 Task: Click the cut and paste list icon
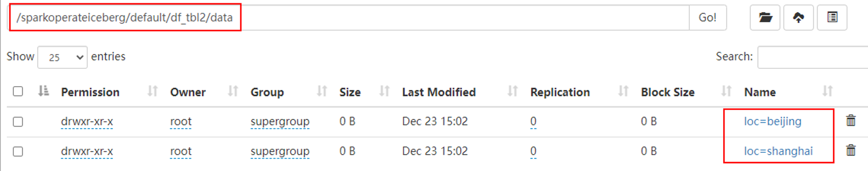(x=832, y=17)
